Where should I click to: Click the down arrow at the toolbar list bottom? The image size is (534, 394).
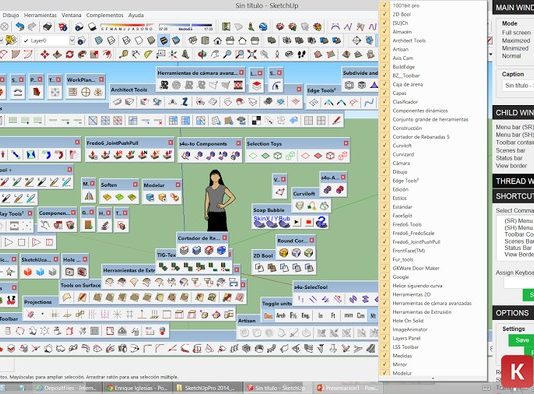click(433, 378)
